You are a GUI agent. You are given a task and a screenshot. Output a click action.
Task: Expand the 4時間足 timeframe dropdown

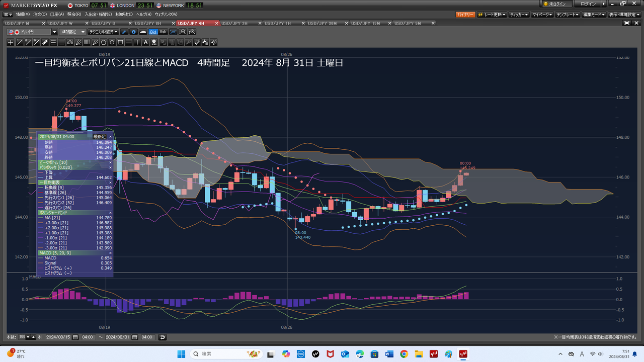pyautogui.click(x=72, y=32)
